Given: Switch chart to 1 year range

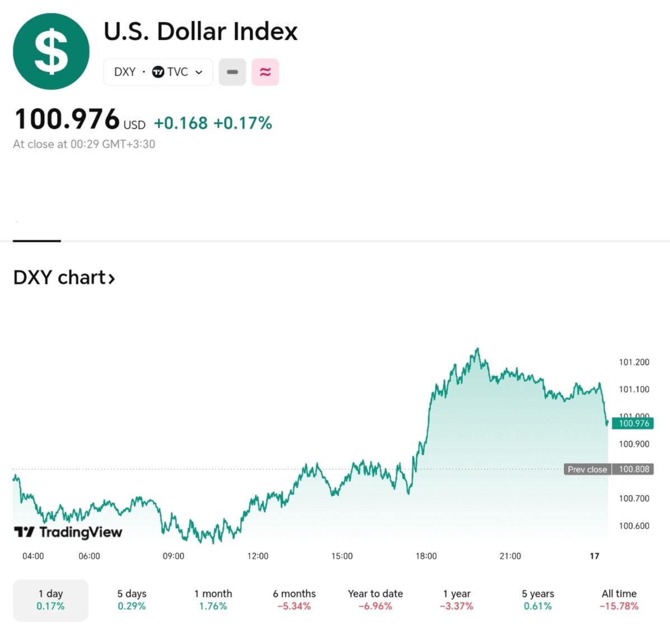Looking at the screenshot, I should tap(457, 600).
